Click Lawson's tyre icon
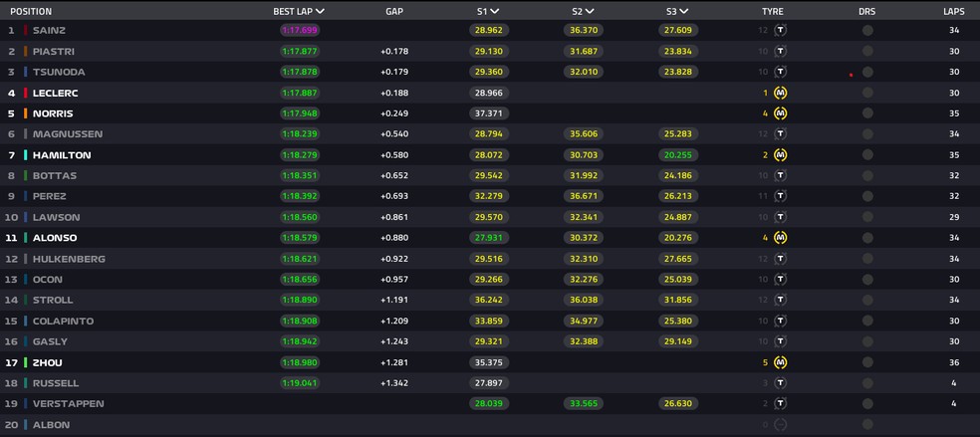The height and width of the screenshot is (437, 980). click(780, 217)
